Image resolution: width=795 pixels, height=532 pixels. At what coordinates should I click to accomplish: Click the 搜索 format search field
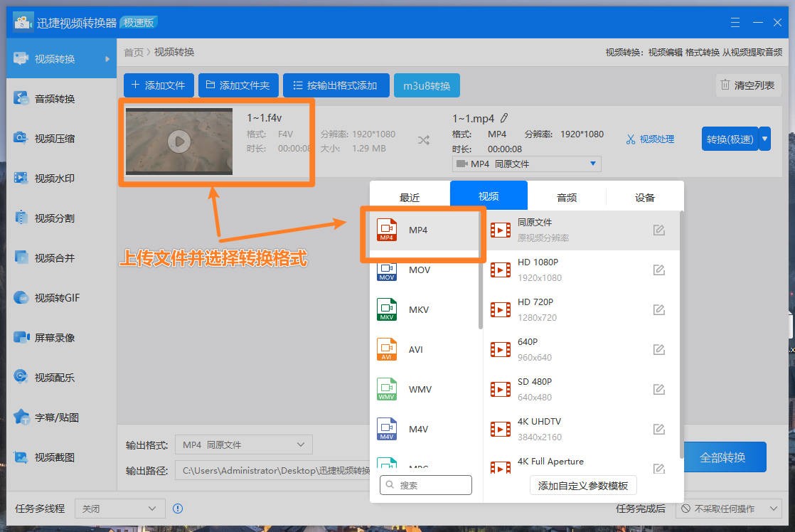pyautogui.click(x=425, y=484)
